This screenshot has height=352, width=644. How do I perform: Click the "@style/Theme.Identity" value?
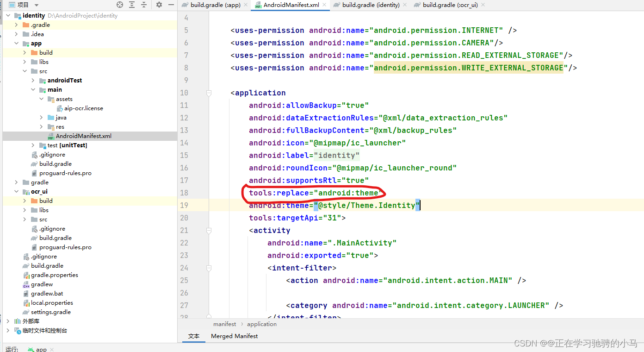pos(367,205)
